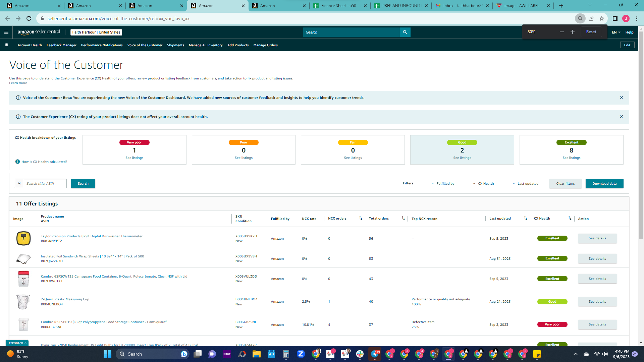Close the Feedback tab at bottom left
This screenshot has width=644, height=362.
tap(25, 343)
